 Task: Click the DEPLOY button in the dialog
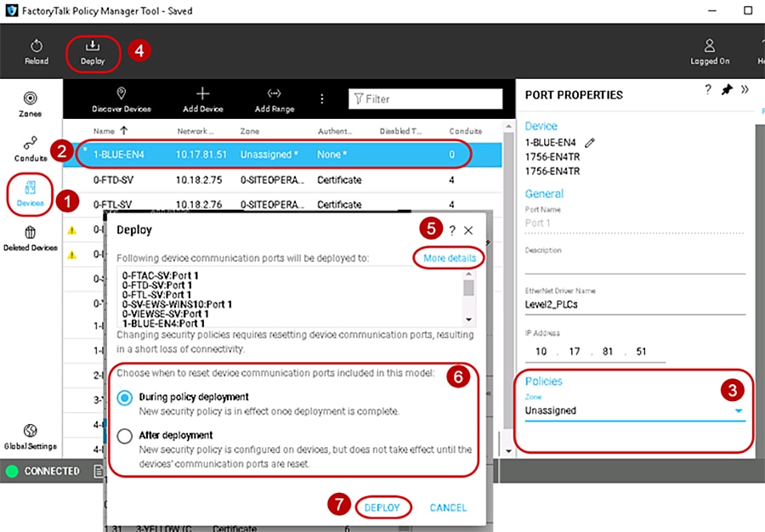pyautogui.click(x=382, y=507)
